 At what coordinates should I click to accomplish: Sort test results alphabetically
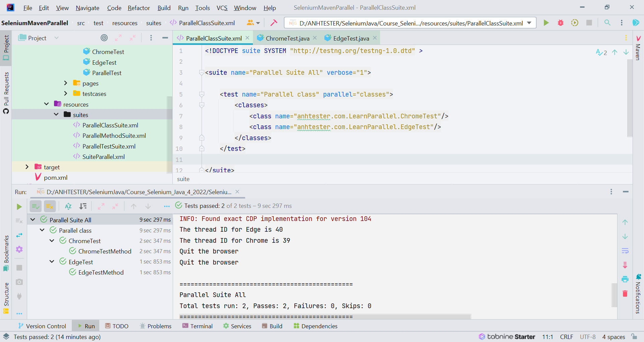[68, 206]
